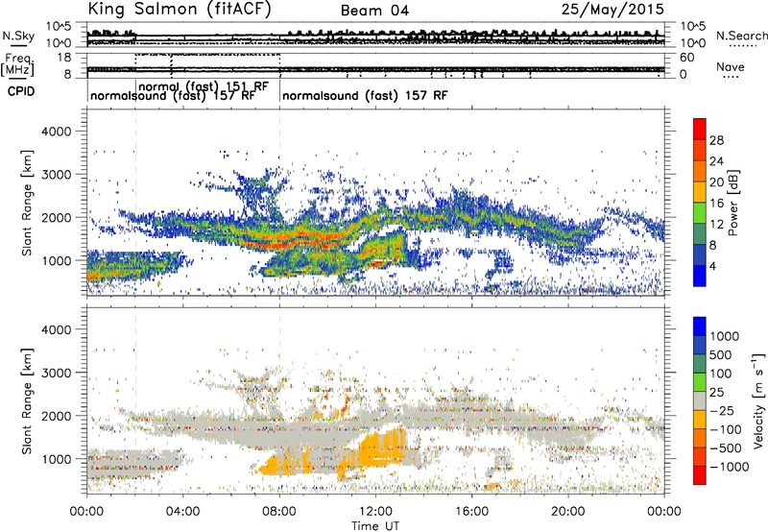
Task: Click the power scale value '4'
Action: click(x=713, y=266)
